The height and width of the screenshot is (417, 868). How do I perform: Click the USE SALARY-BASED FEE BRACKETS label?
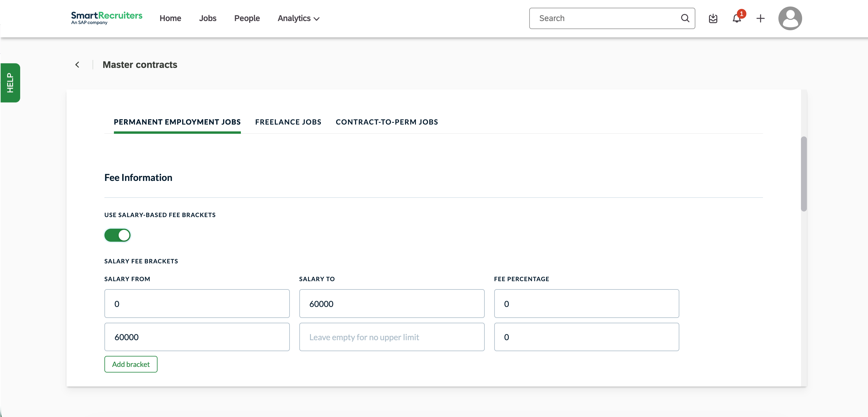click(x=160, y=215)
